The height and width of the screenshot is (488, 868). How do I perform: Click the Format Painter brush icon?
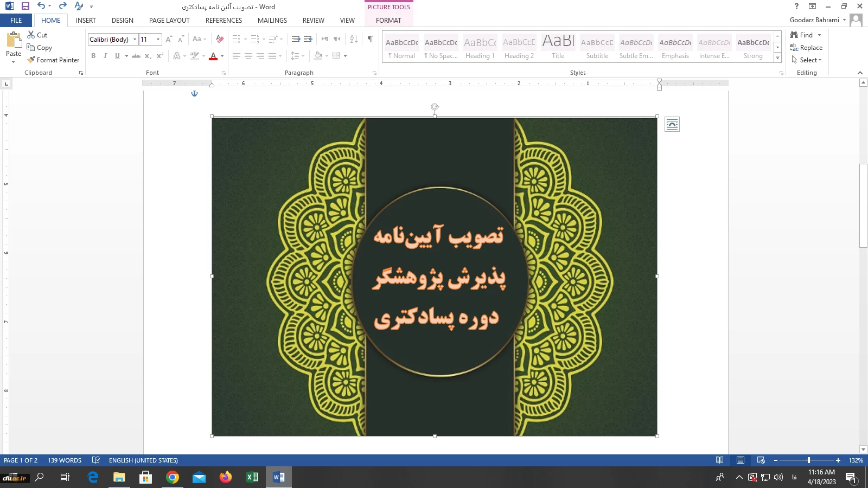[x=31, y=60]
